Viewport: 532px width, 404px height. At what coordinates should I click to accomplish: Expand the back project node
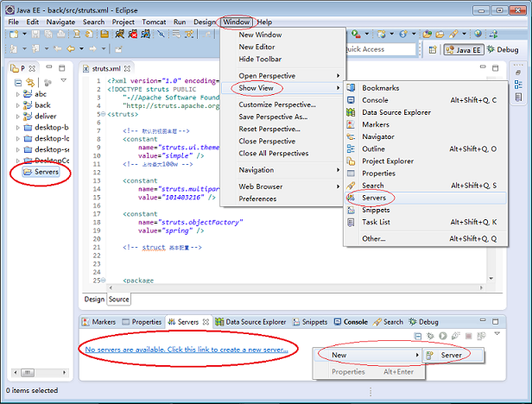[x=17, y=105]
